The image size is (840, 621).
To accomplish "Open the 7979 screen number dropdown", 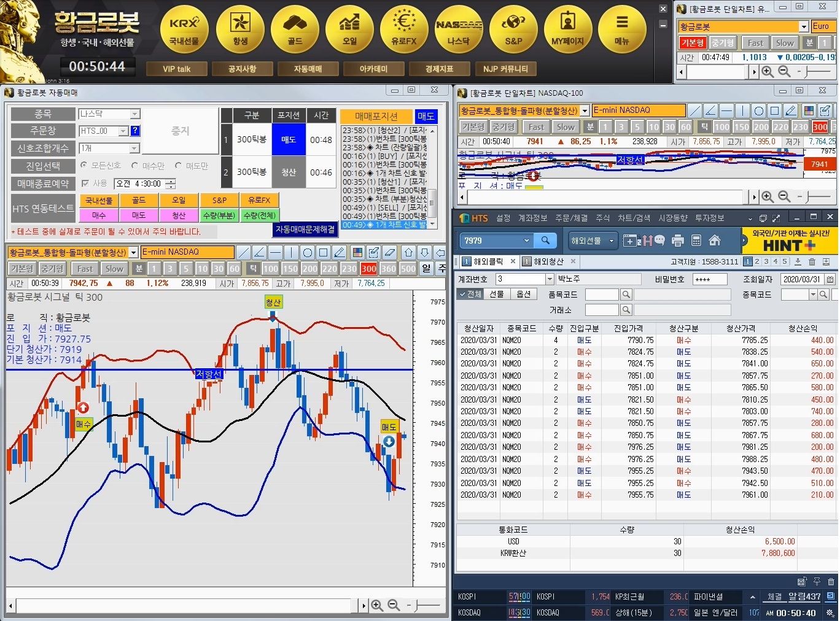I will tap(526, 241).
